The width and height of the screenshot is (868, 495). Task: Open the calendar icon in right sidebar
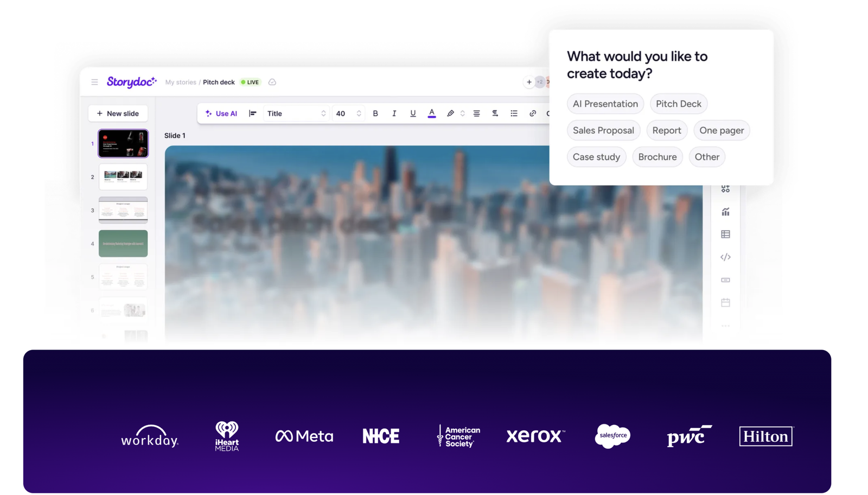pyautogui.click(x=725, y=302)
